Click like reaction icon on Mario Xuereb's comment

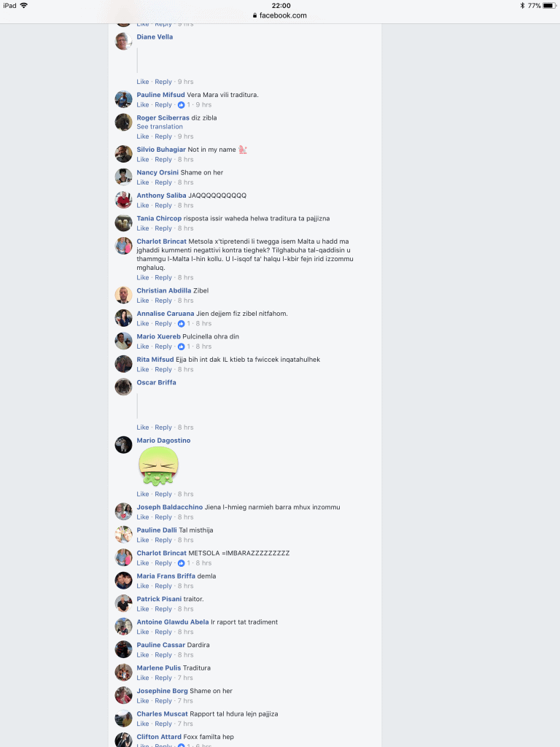181,347
